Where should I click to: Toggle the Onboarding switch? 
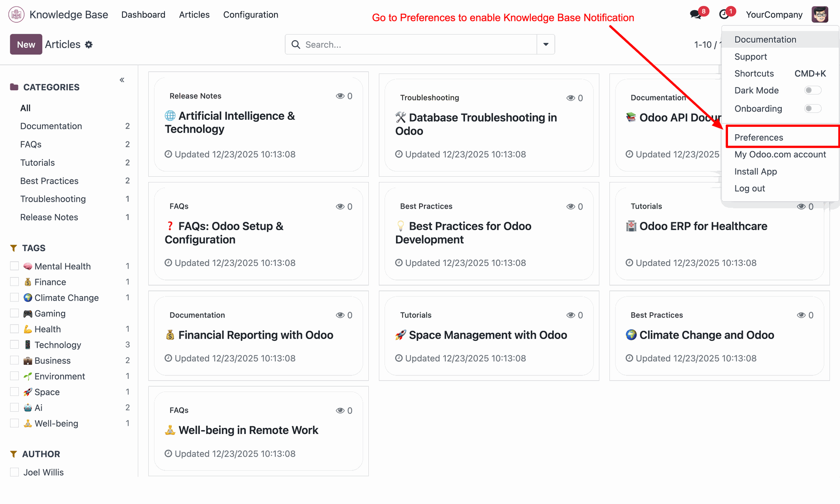tap(812, 108)
